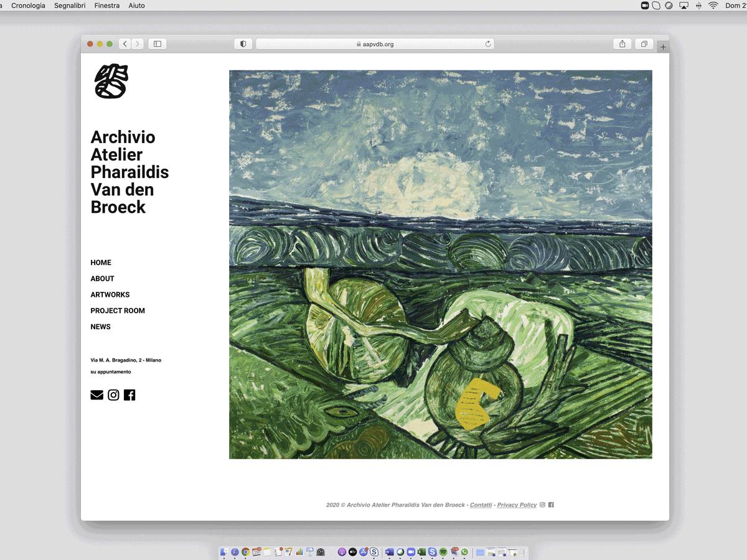Open the small Instagram icon in footer
The height and width of the screenshot is (560, 747).
542,505
